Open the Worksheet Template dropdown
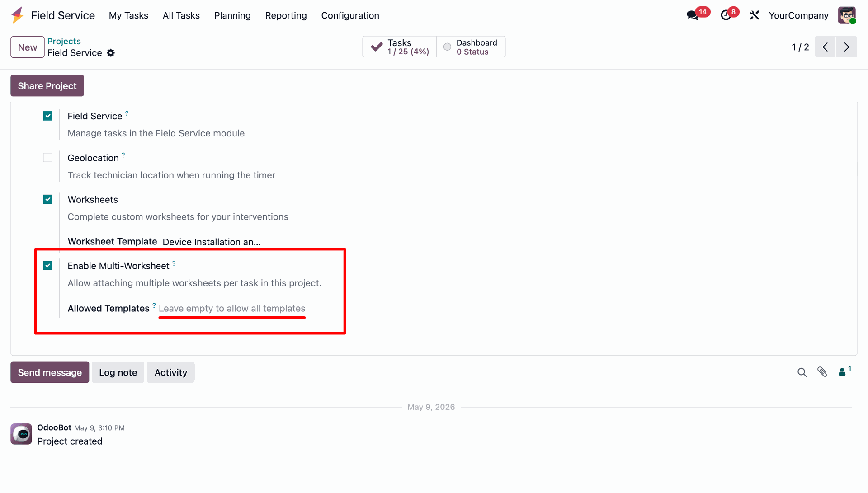The height and width of the screenshot is (493, 868). [211, 242]
